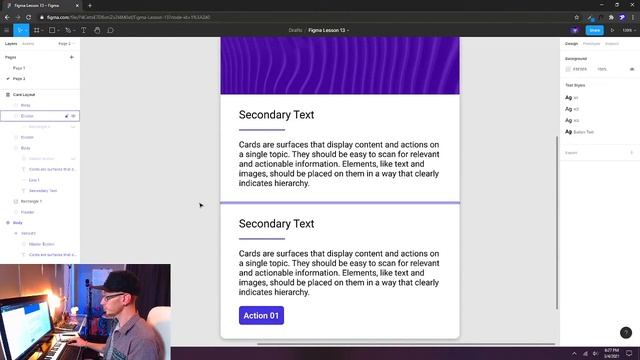The image size is (640, 360).
Task: Open the Pen tool dropdown arrow
Action: click(x=74, y=31)
